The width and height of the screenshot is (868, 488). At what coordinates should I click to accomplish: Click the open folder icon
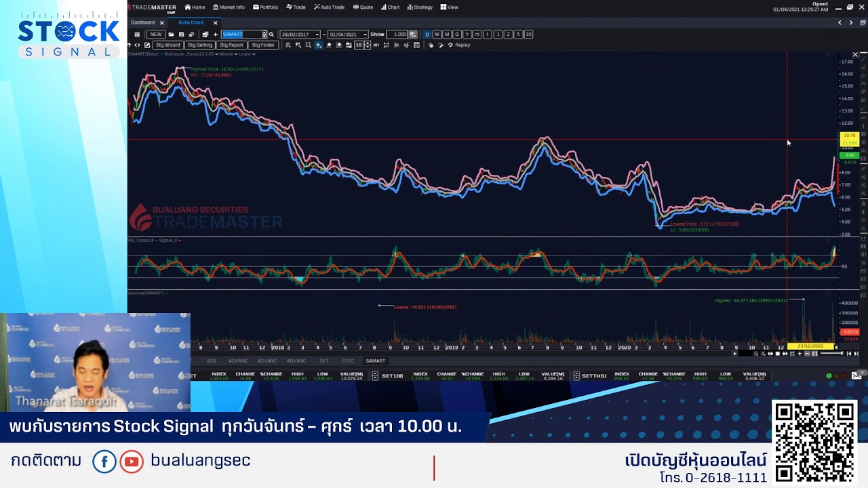coord(171,34)
